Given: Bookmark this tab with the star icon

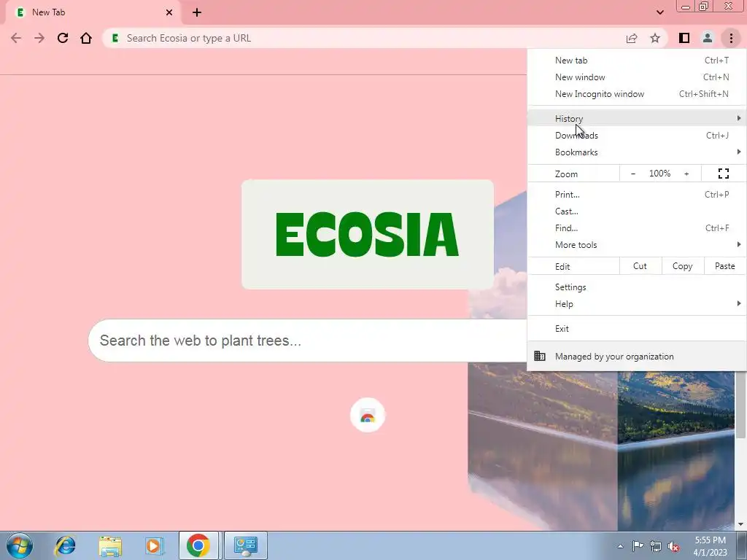Looking at the screenshot, I should pyautogui.click(x=655, y=38).
